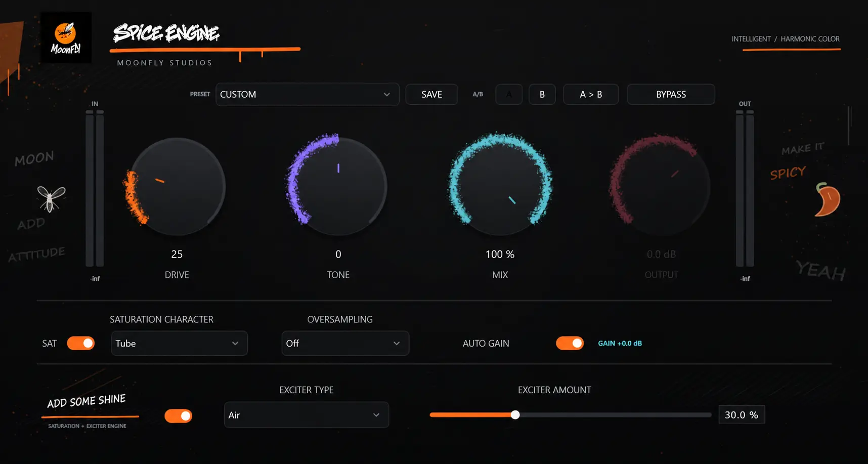Screen dimensions: 868x464
Task: Click the 30.0 % exciter amount field
Action: (742, 415)
